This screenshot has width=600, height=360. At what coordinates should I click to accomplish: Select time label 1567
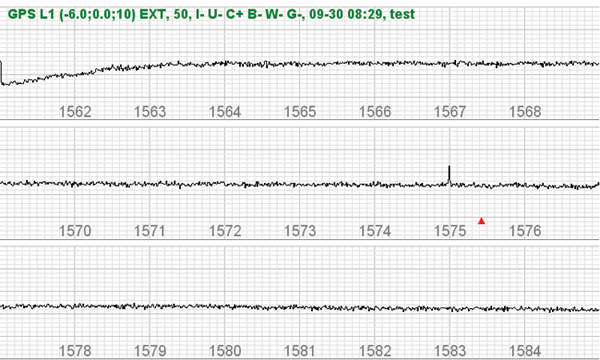pos(450,112)
